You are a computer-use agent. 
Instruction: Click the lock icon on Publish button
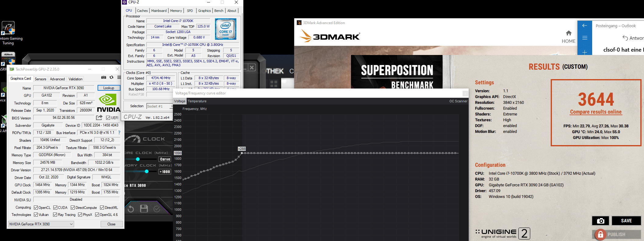[x=600, y=235]
